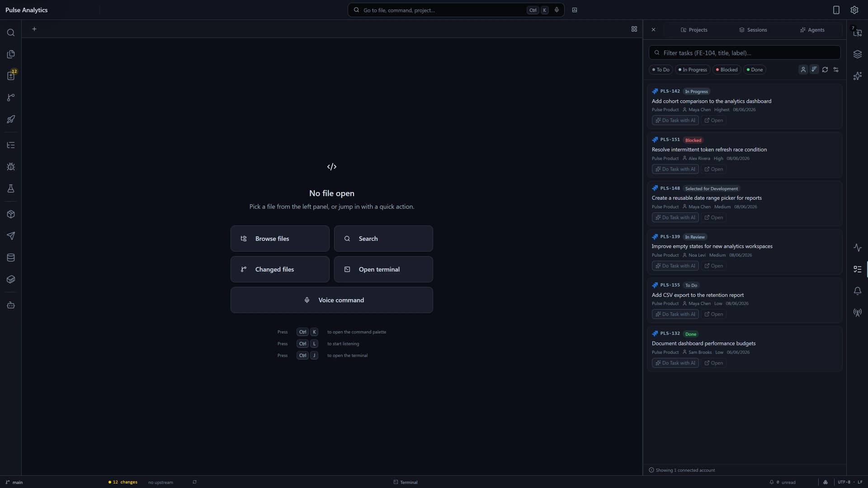Toggle the assigned-to-me person filter
Image resolution: width=868 pixels, height=488 pixels.
tap(803, 70)
